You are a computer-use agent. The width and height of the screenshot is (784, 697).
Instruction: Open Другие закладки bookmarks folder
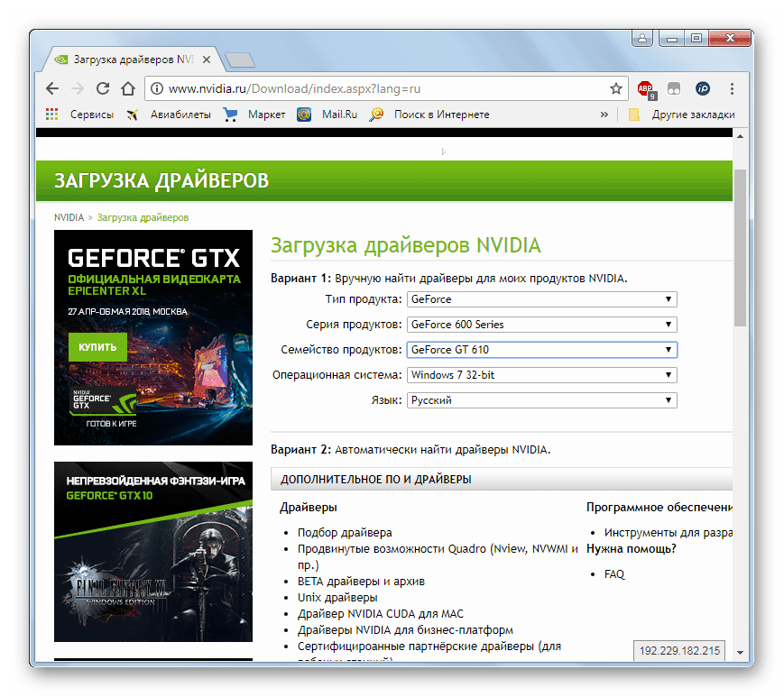point(693,115)
